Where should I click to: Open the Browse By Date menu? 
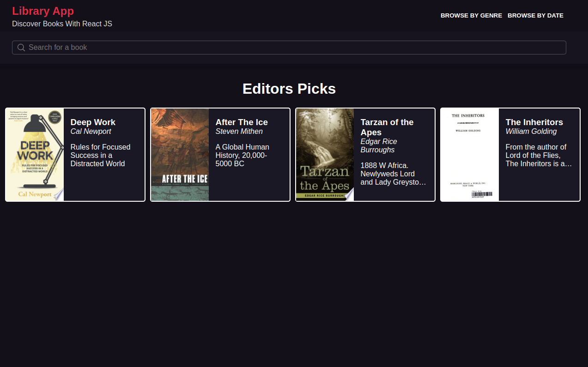535,15
